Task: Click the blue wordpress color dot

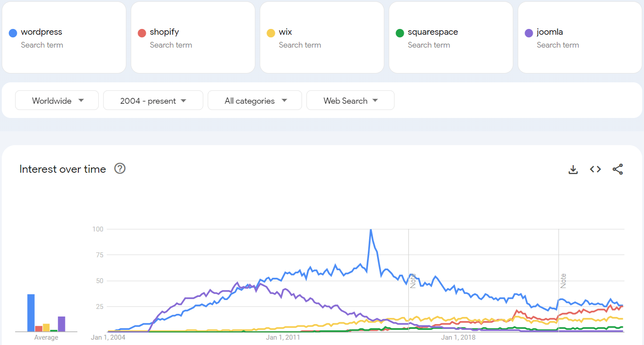Action: [13, 33]
